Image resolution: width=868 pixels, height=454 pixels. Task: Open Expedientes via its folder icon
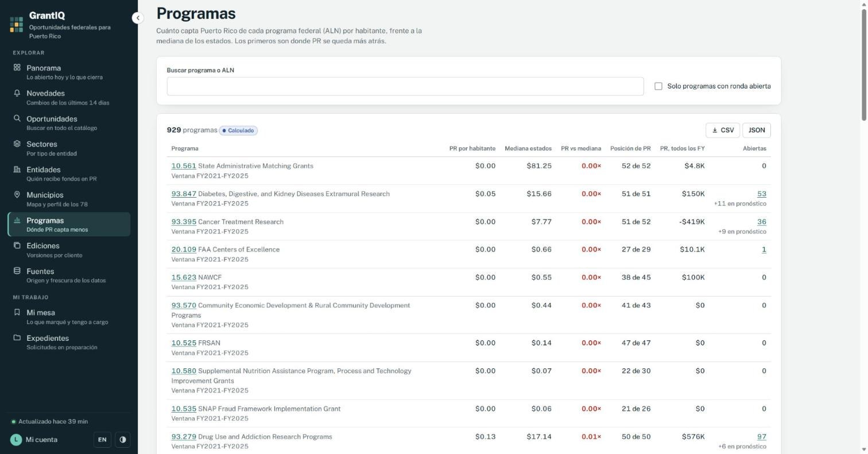click(17, 338)
